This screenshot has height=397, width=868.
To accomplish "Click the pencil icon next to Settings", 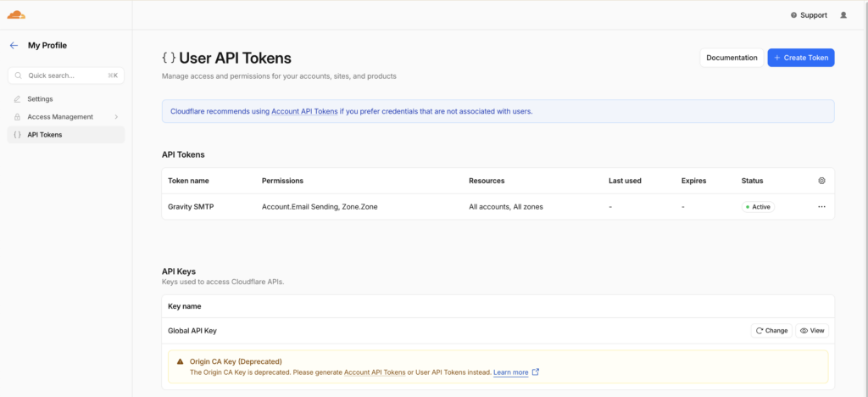I will coord(17,99).
